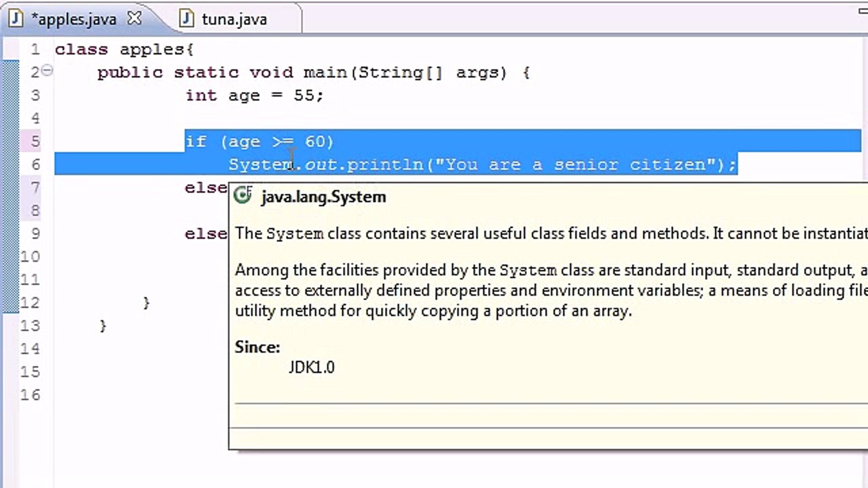Click line number 3 in the gutter
The width and height of the screenshot is (868, 488).
click(x=35, y=95)
